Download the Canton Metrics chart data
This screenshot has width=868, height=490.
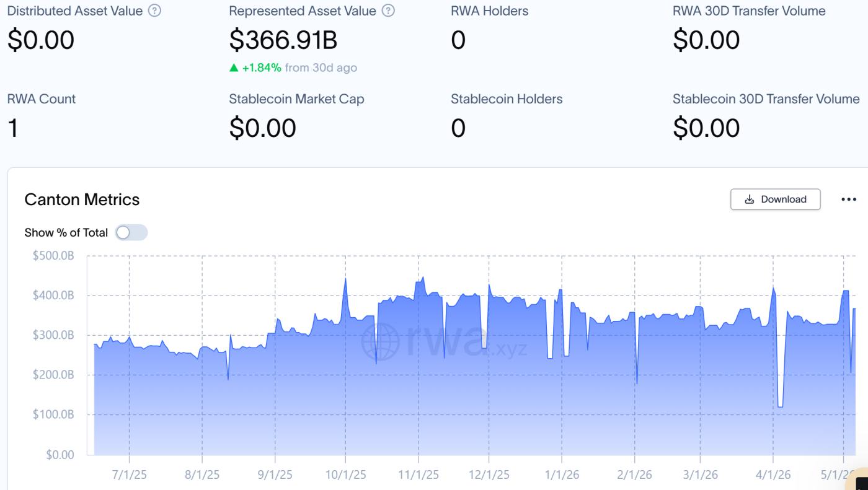pyautogui.click(x=776, y=199)
